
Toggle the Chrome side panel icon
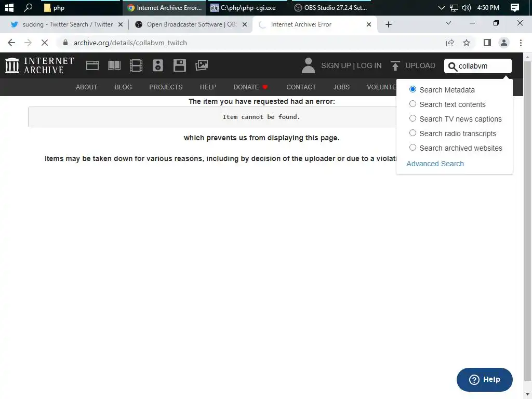pos(487,43)
